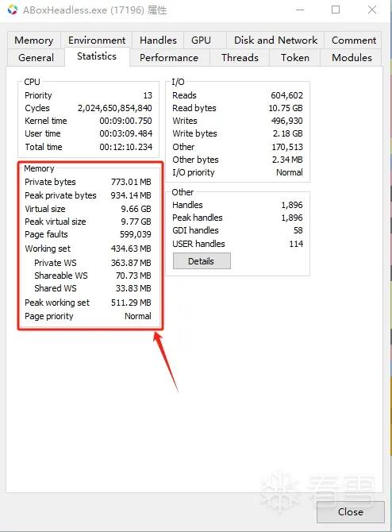This screenshot has width=392, height=532.
Task: Click the Private bytes value
Action: [131, 182]
